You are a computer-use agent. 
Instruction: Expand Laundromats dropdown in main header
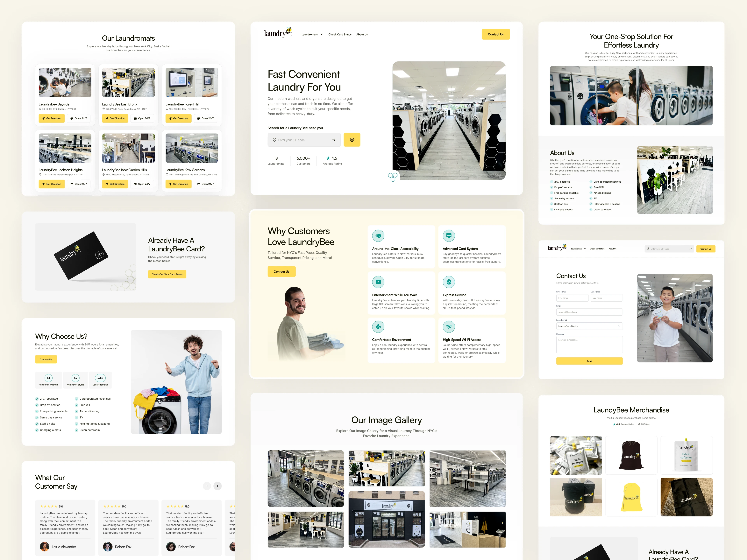[312, 34]
